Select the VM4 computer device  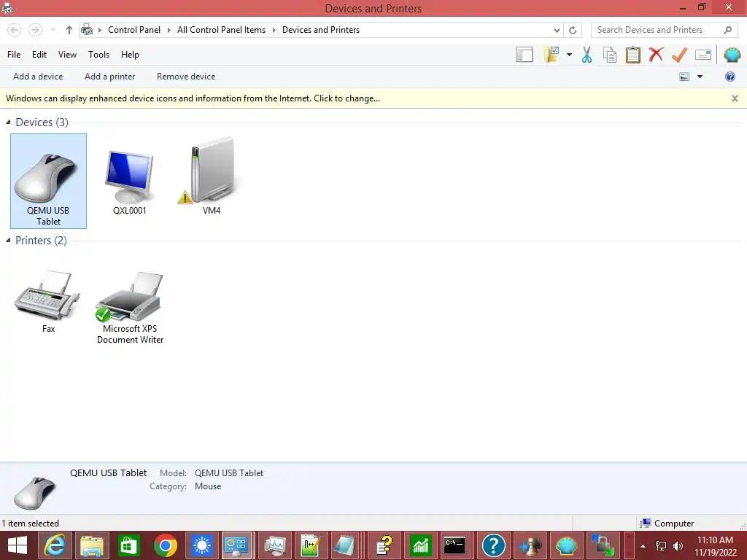(x=212, y=176)
